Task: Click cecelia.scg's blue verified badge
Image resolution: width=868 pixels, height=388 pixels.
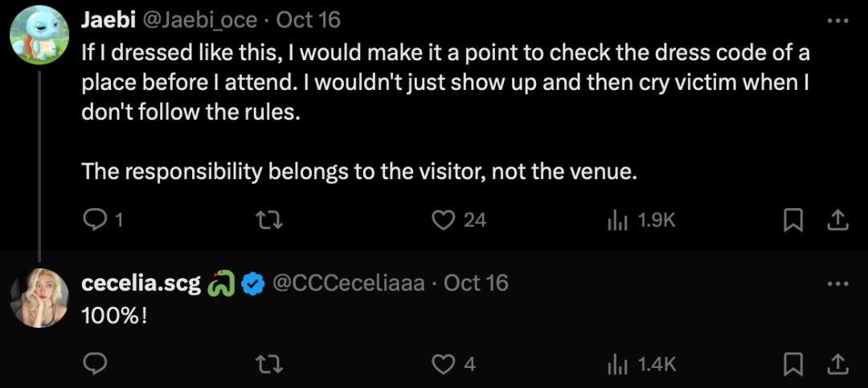Action: point(253,283)
